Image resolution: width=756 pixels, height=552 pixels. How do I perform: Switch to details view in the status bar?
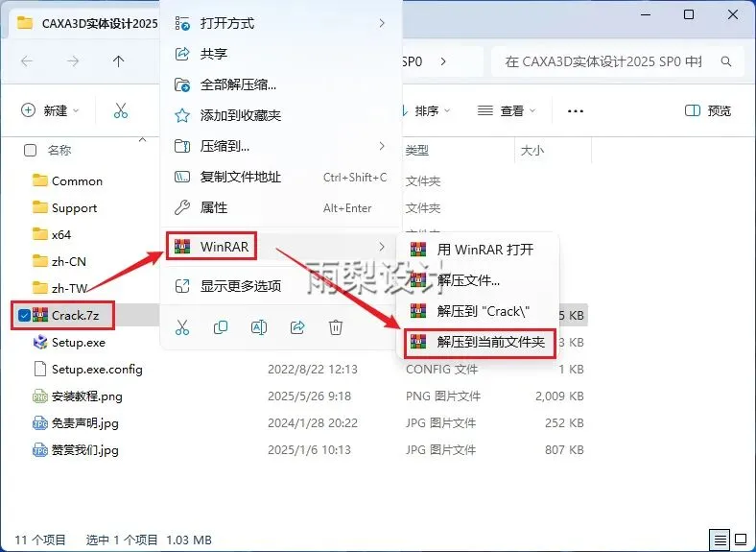click(720, 540)
